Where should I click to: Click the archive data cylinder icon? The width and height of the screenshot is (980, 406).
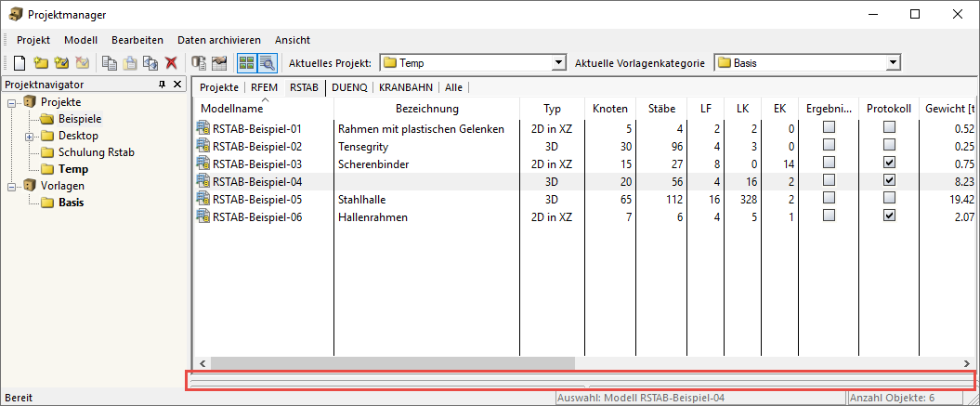click(x=199, y=62)
